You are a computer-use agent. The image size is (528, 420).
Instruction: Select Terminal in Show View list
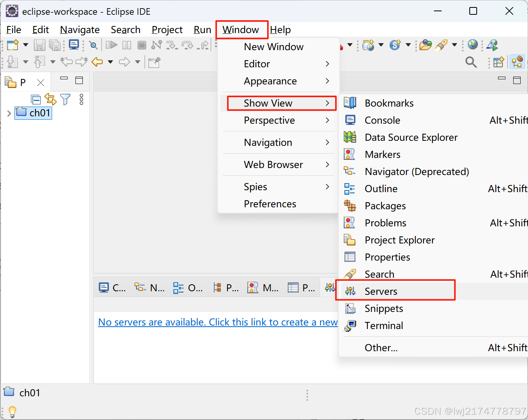pos(434,325)
